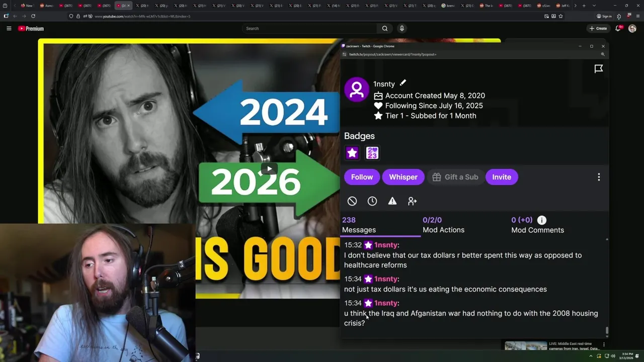Switch to the second browser tab
Viewport: 644px width, 362px height.
(46, 6)
